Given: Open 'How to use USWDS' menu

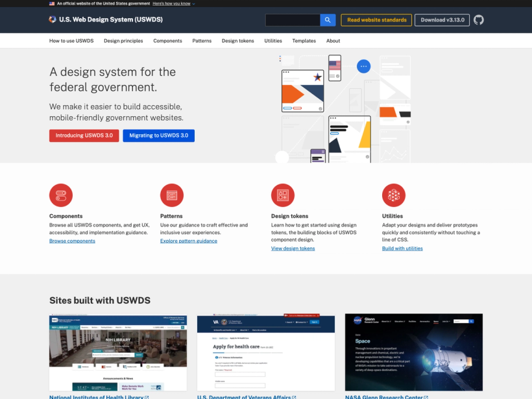Looking at the screenshot, I should [71, 41].
